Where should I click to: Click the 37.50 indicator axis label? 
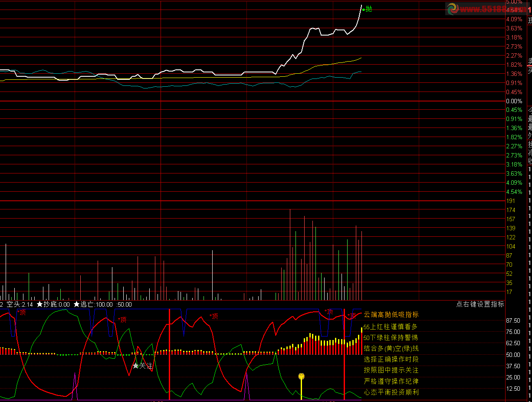pos(513,366)
